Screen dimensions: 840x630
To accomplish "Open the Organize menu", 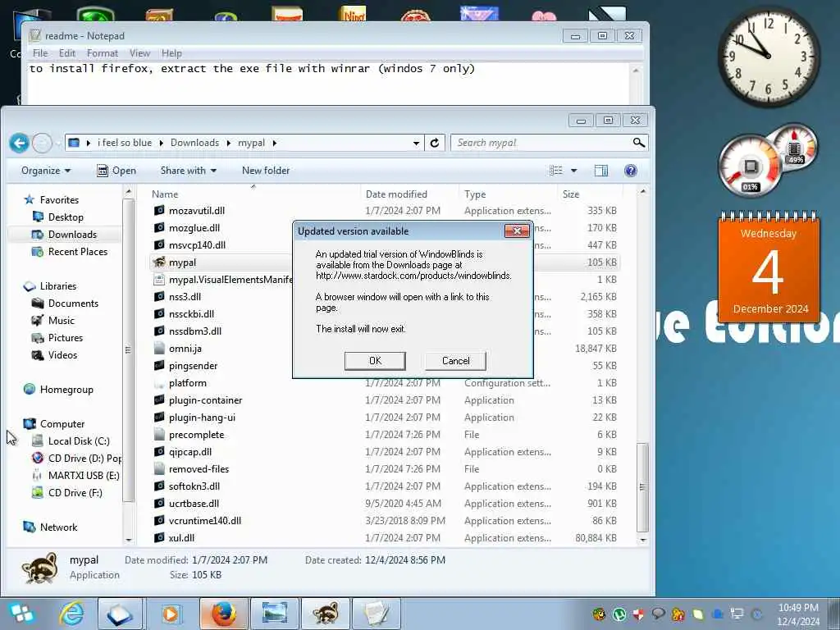I will 46,171.
